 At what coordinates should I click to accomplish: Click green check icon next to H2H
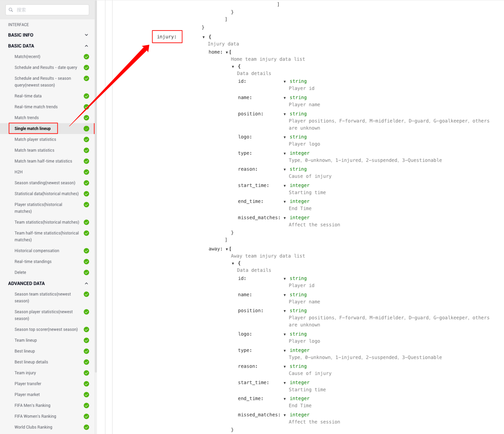coord(86,172)
